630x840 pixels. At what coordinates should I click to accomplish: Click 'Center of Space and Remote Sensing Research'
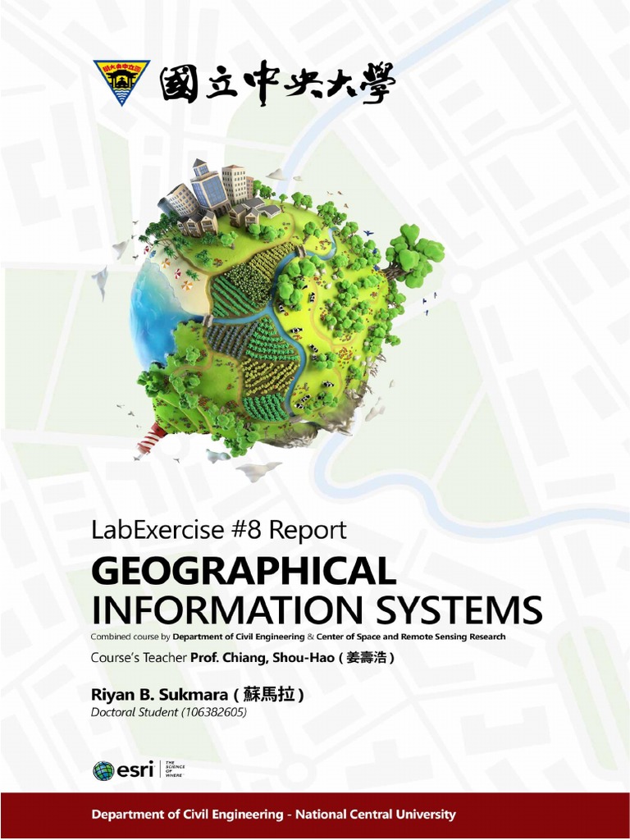pos(411,637)
